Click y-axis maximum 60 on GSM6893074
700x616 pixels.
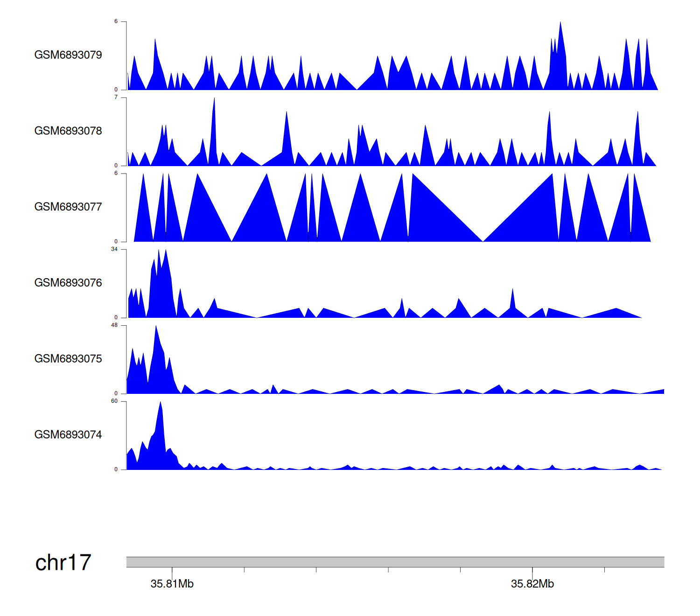tap(114, 401)
